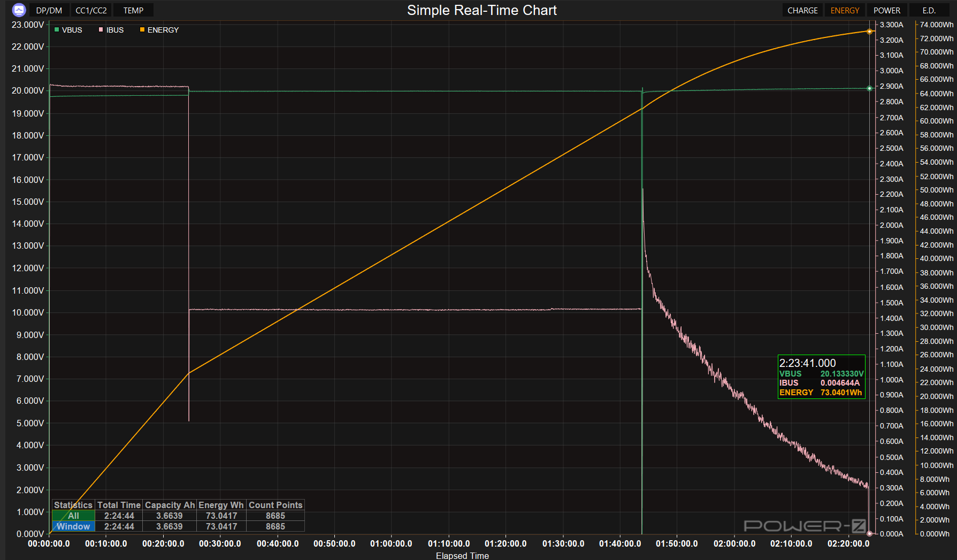Click the orange ENERGY curve endpoint marker
Screen dimensions: 957x560
pyautogui.click(x=869, y=32)
